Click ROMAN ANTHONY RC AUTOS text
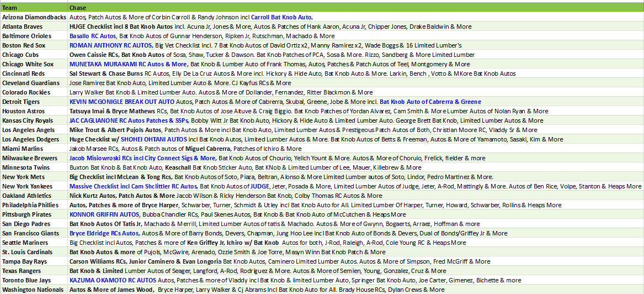 (x=111, y=45)
